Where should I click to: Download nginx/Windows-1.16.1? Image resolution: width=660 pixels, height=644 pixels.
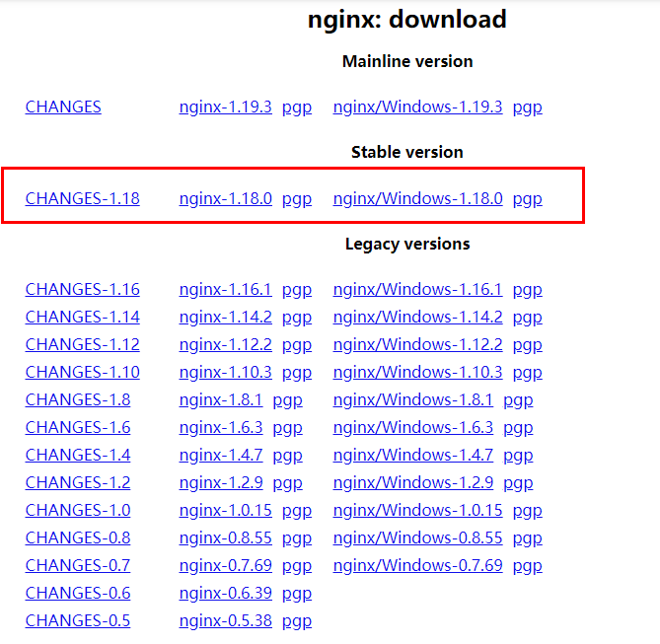[x=417, y=290]
